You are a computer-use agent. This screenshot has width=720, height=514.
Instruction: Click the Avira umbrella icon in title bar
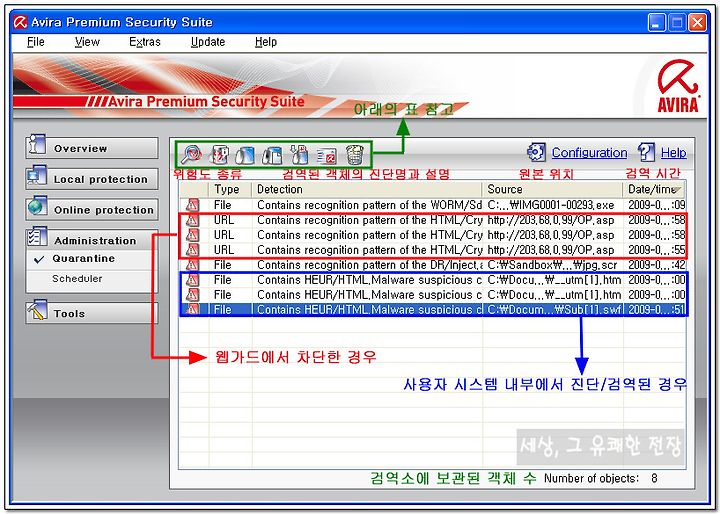[20, 22]
